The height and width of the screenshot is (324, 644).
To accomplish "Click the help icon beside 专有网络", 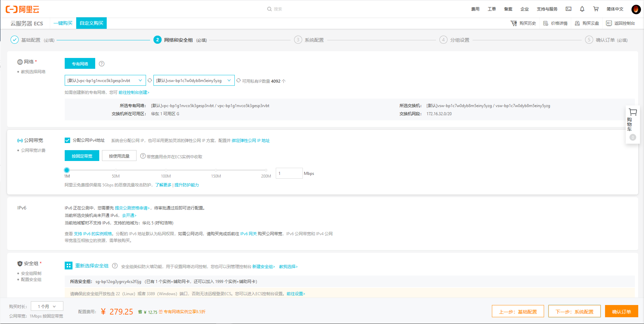I will pyautogui.click(x=102, y=64).
